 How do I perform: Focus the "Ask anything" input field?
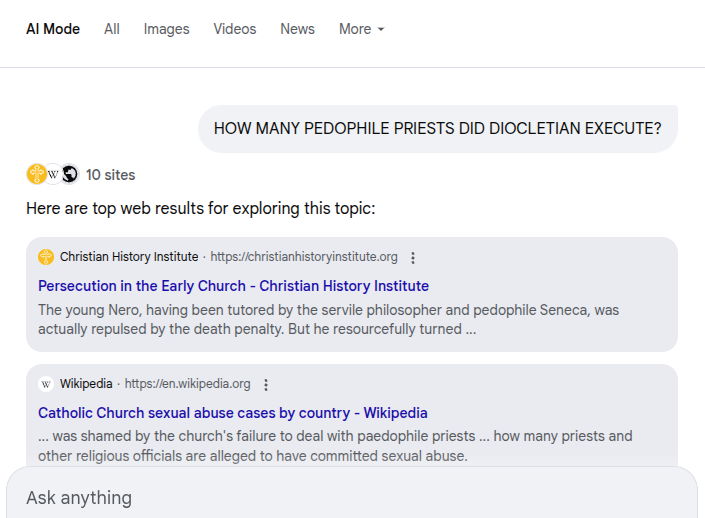(350, 497)
